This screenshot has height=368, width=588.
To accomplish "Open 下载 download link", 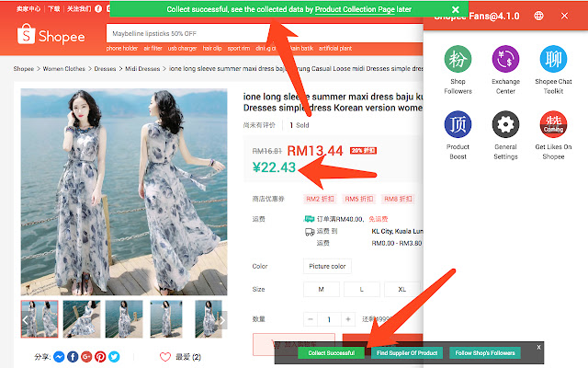I will pyautogui.click(x=54, y=8).
